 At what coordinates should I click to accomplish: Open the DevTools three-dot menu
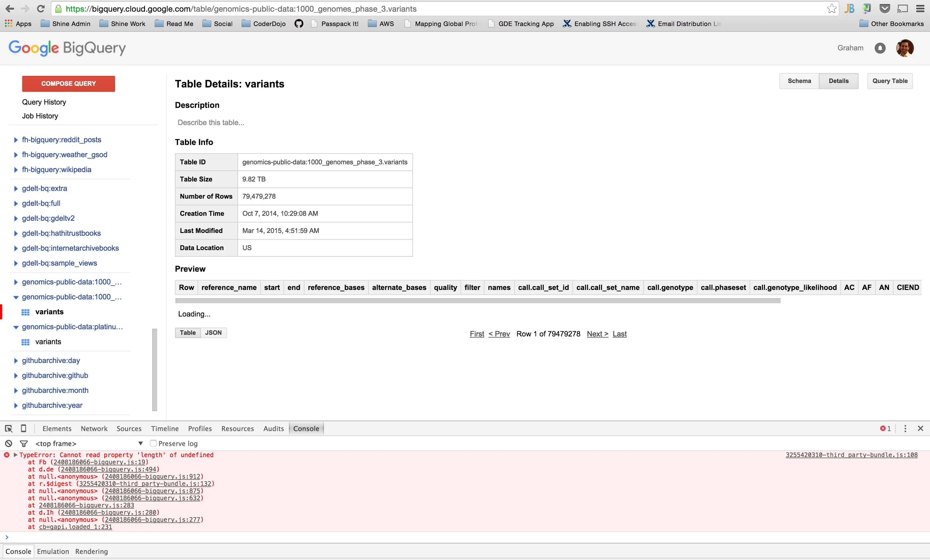(905, 428)
